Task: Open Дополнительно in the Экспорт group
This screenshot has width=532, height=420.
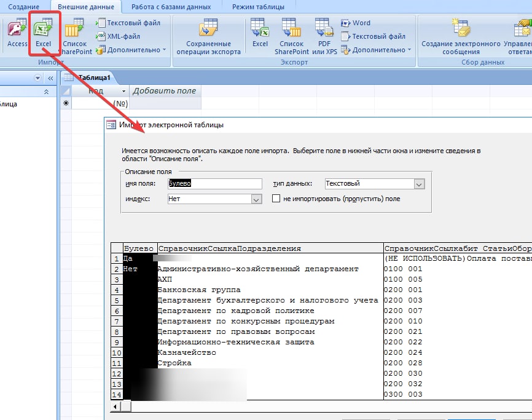Action: [x=376, y=50]
